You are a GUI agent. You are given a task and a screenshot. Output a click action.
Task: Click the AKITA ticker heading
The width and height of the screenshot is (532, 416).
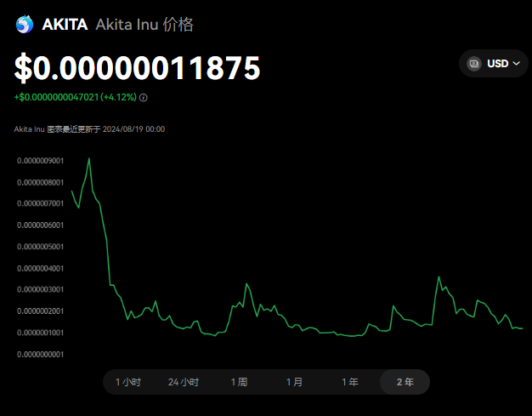[x=65, y=25]
